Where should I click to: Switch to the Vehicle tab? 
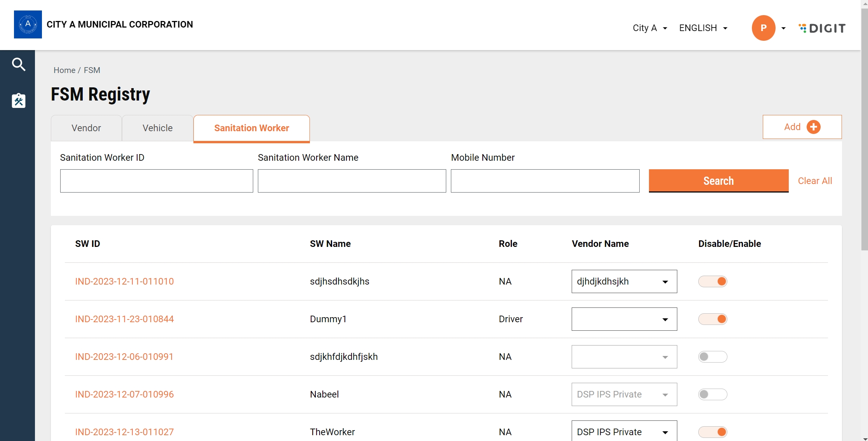point(158,128)
